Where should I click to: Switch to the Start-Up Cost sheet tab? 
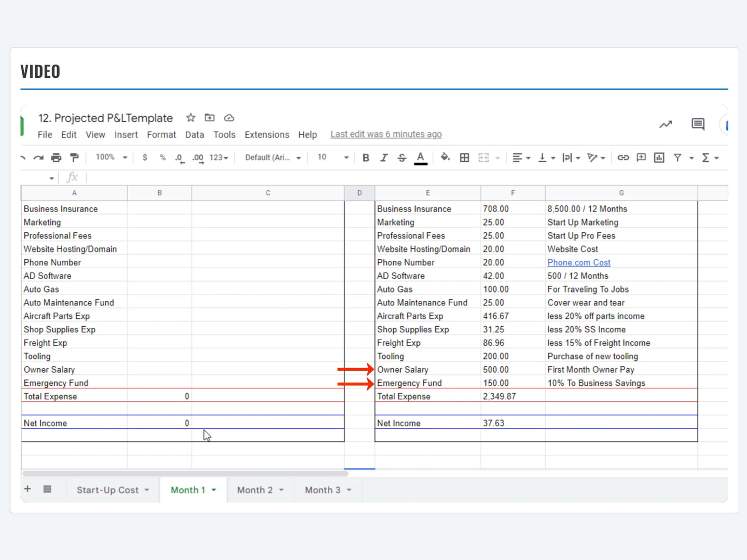[107, 490]
